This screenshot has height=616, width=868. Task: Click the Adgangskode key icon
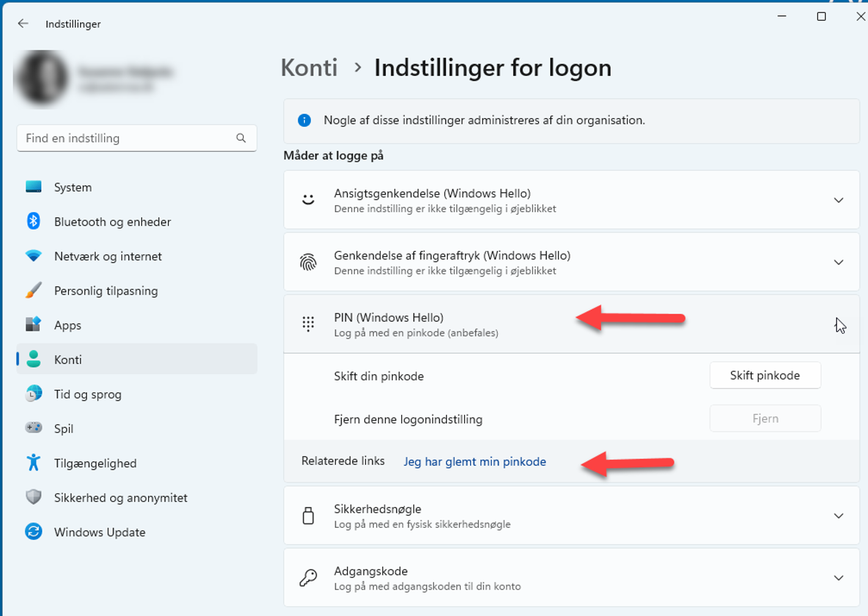click(308, 577)
